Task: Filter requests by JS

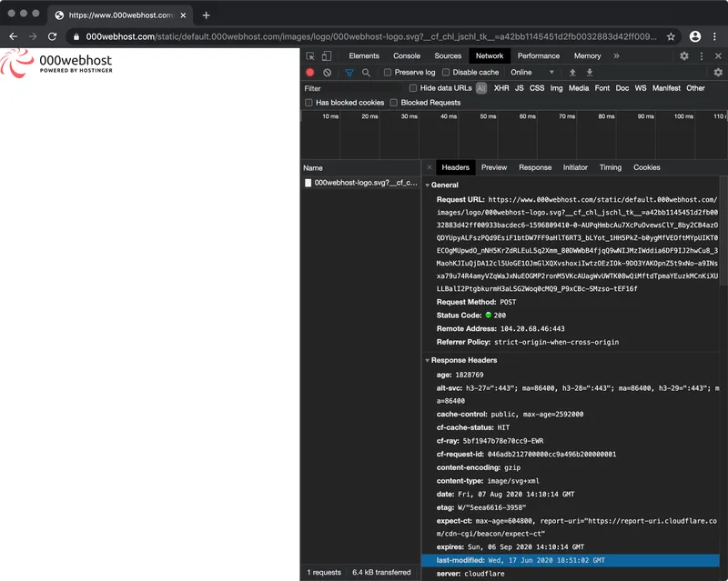Action: [x=519, y=88]
